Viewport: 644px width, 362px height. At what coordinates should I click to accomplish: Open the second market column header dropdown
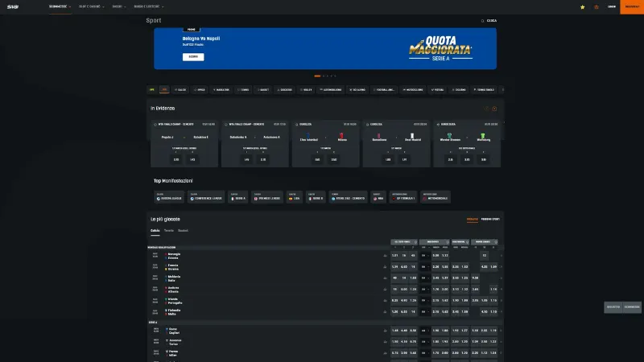[435, 242]
